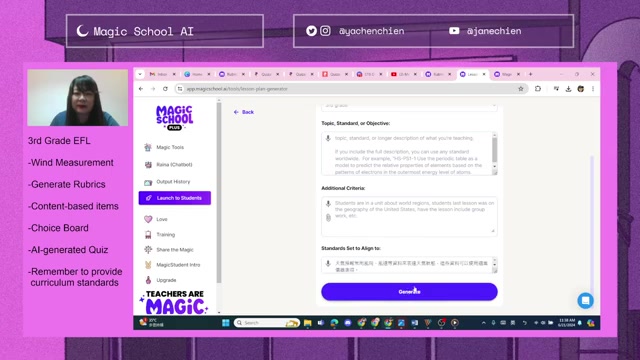Expand the grade level dropdown
This screenshot has height=360, width=640.
[409, 106]
